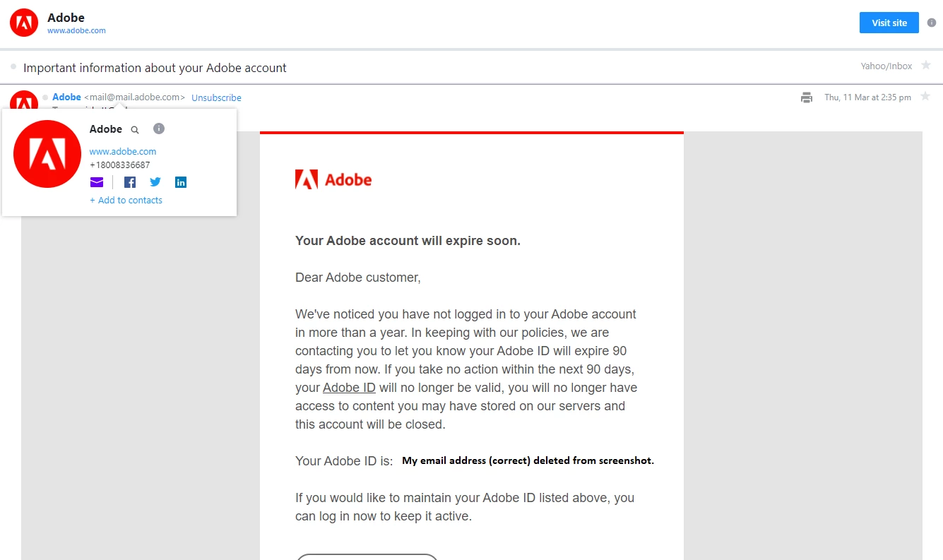Click the Unsubscribe link
Viewport: 943px width, 560px height.
216,97
